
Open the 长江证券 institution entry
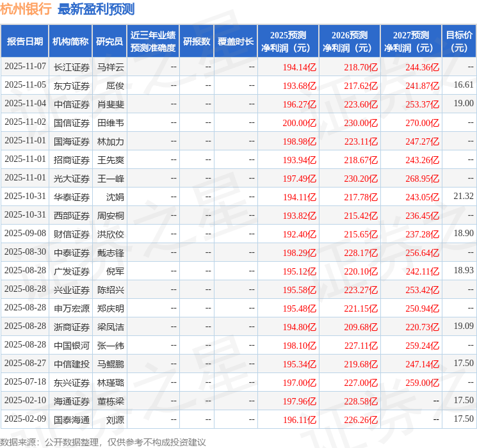72,67
